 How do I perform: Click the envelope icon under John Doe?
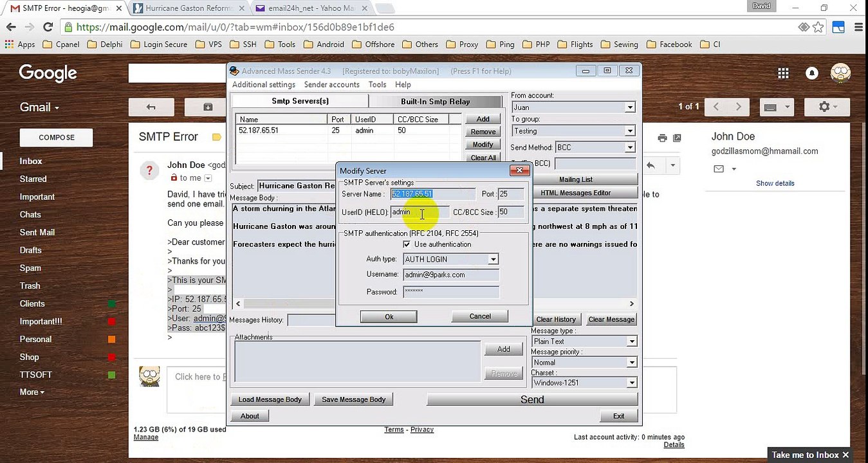click(x=719, y=169)
